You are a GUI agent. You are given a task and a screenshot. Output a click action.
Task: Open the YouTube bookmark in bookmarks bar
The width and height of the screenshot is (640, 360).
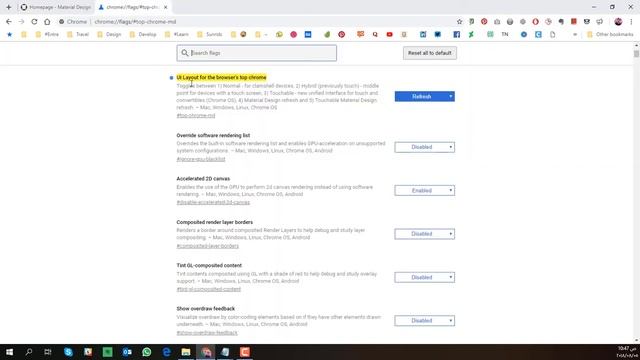389,35
